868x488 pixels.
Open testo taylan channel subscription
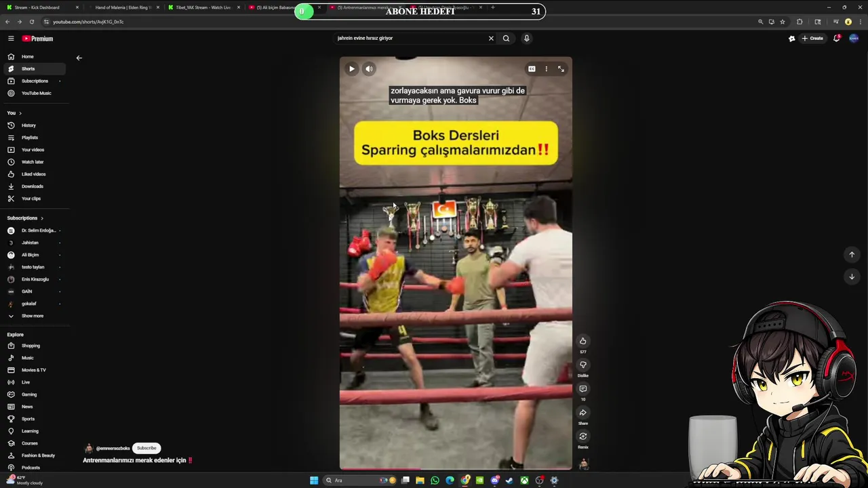tap(34, 267)
